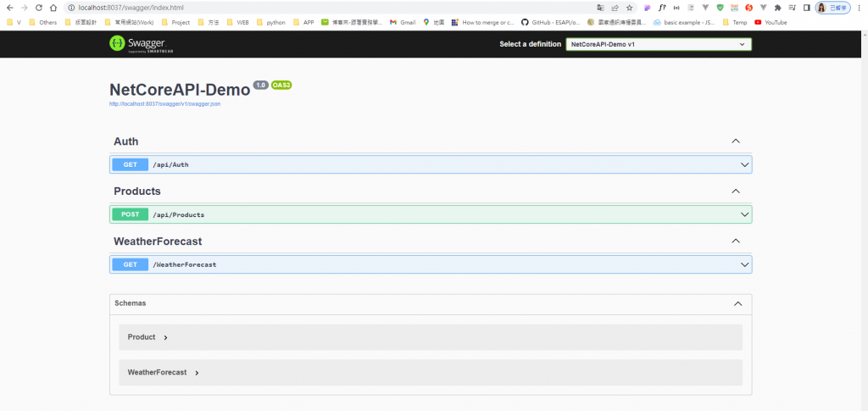Click the Schemas heading label
This screenshot has height=411, width=868.
[x=130, y=303]
